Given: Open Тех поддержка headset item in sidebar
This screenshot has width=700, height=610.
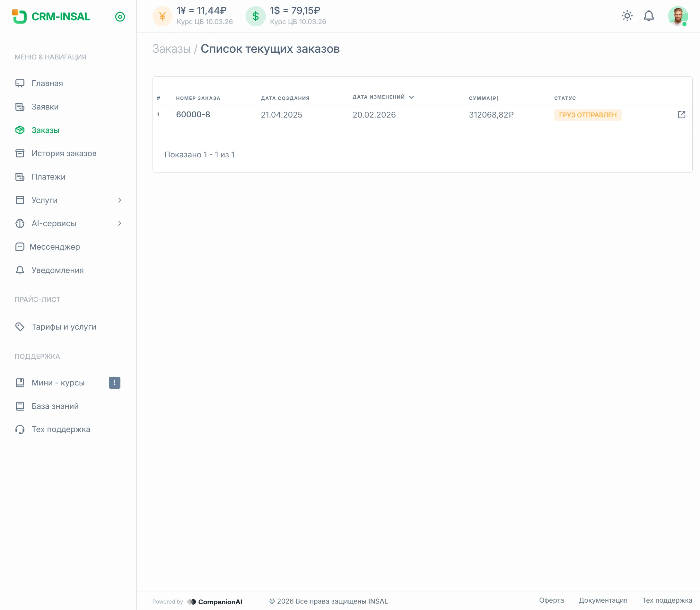Looking at the screenshot, I should tap(61, 429).
